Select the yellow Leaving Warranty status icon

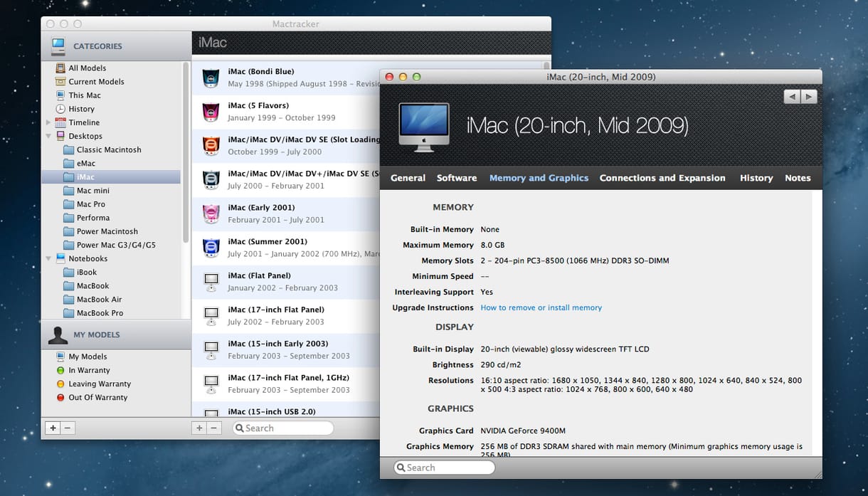point(60,384)
